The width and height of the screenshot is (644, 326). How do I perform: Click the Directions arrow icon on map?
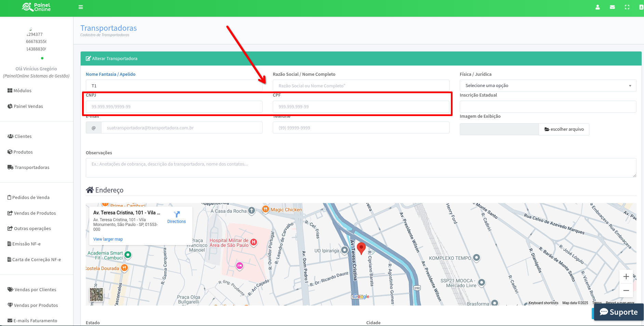[x=177, y=215]
